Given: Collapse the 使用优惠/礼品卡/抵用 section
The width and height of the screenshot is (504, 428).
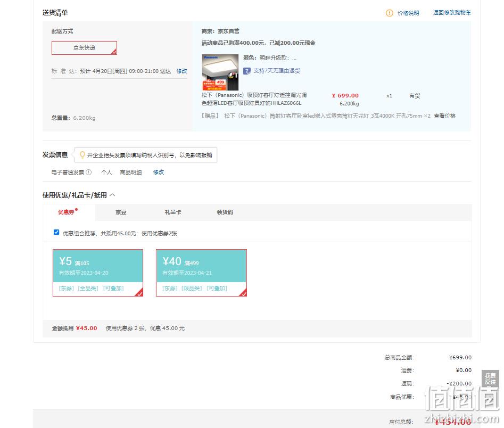Looking at the screenshot, I should [112, 195].
